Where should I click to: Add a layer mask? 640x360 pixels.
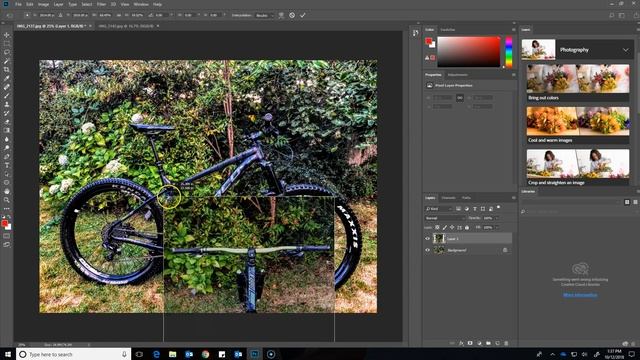point(470,343)
